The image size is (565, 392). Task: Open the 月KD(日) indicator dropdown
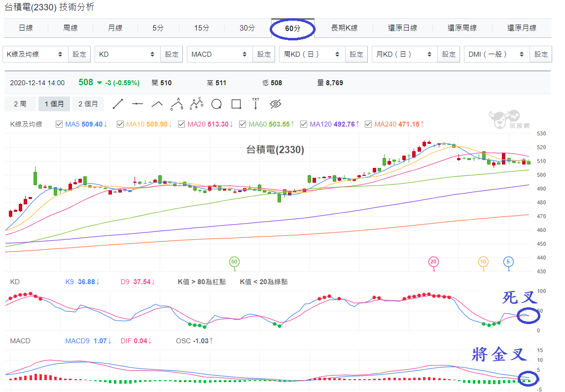click(x=404, y=54)
